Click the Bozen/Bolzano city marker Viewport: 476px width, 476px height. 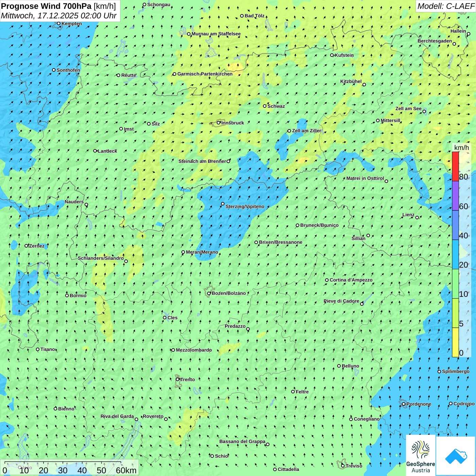[x=209, y=293]
